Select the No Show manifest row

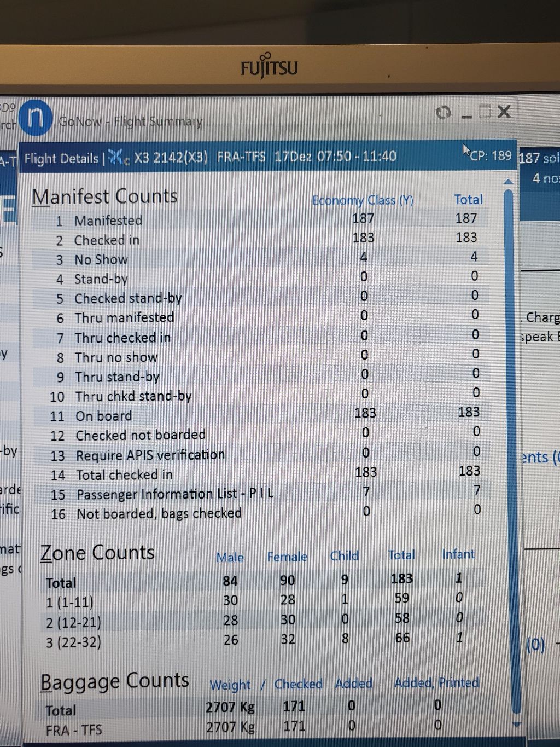click(x=101, y=259)
